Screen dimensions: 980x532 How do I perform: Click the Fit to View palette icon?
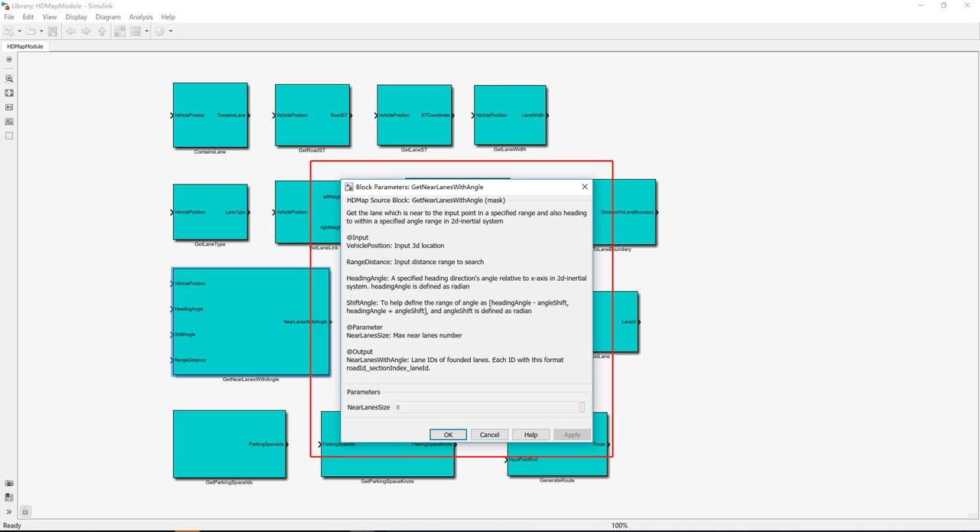pyautogui.click(x=9, y=93)
